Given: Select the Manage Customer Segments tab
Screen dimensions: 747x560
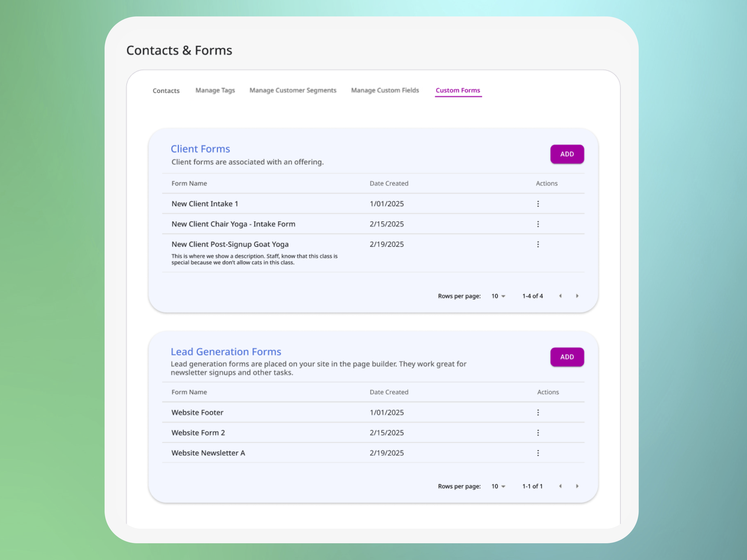Looking at the screenshot, I should click(293, 90).
